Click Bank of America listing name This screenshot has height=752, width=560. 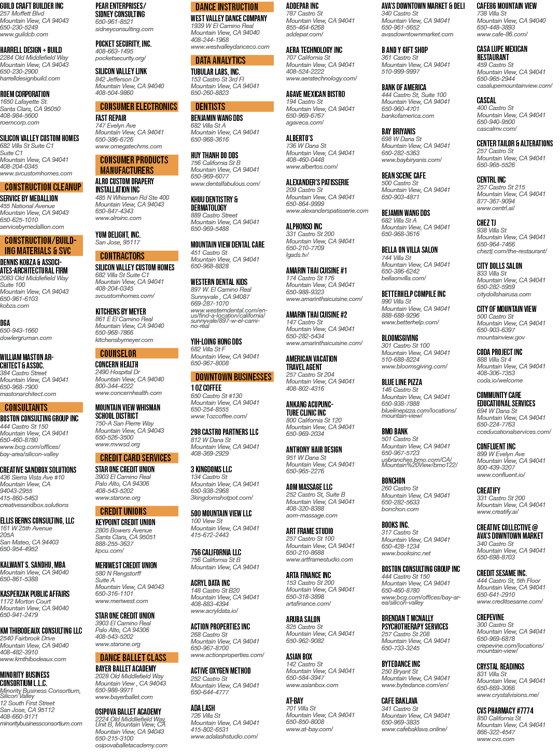pos(404,87)
